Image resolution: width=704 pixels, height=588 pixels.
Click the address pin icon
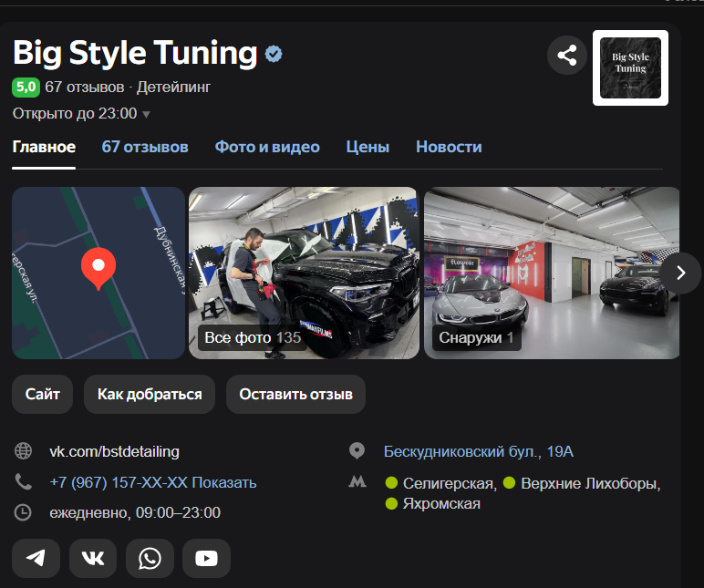(357, 450)
